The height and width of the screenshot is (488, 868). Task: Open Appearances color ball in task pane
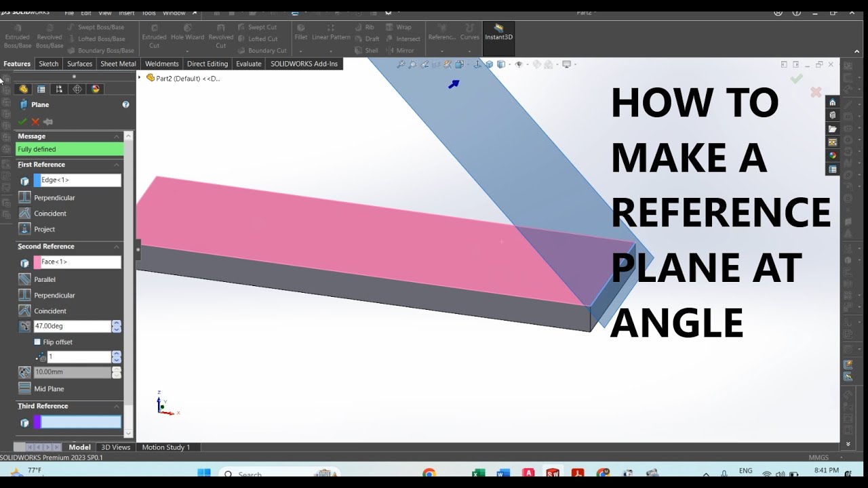833,155
